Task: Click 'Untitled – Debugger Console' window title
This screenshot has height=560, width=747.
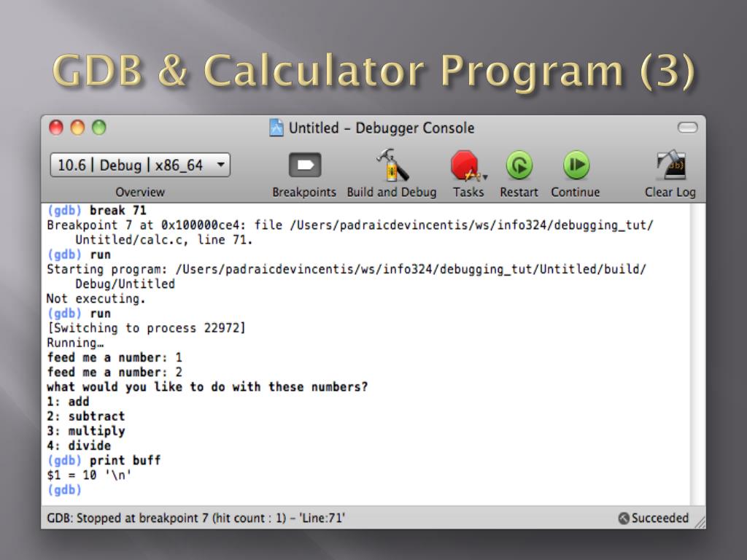Action: click(x=382, y=128)
